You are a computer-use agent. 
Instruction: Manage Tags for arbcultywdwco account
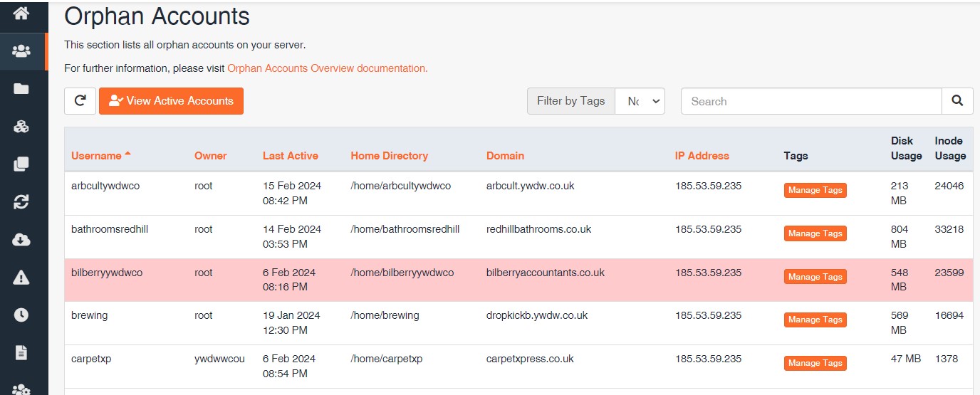pyautogui.click(x=815, y=190)
